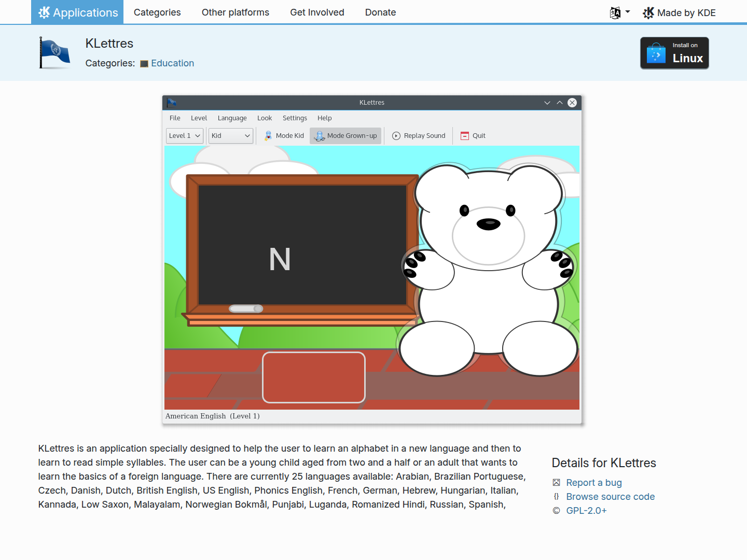Screen dimensions: 747x560
Task: Open the Browse source code link
Action: (611, 497)
